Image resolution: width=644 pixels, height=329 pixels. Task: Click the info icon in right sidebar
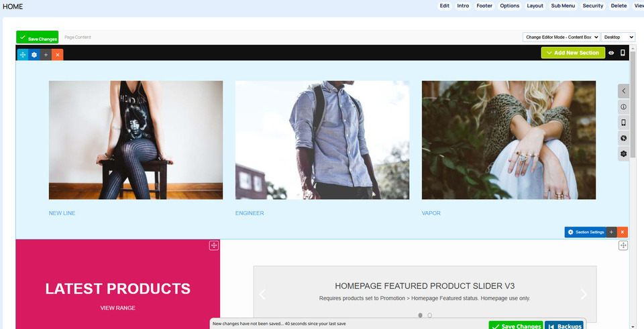click(x=623, y=107)
